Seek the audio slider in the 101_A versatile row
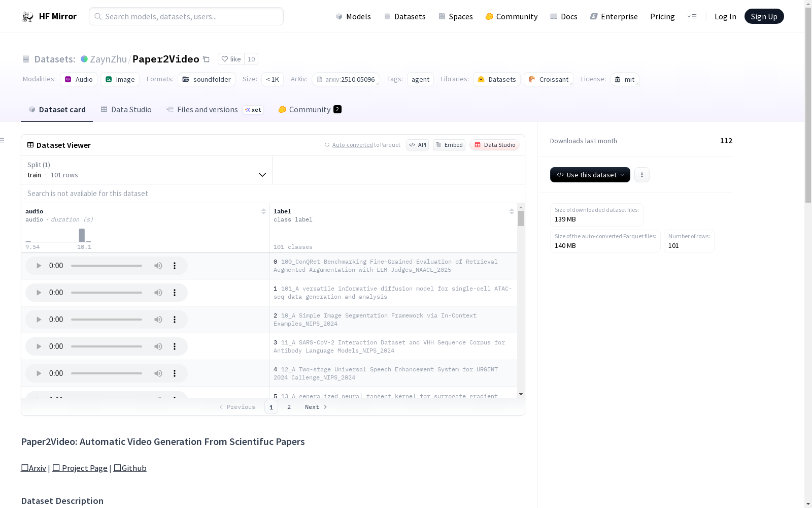Viewport: 812px width, 508px height. tap(107, 293)
